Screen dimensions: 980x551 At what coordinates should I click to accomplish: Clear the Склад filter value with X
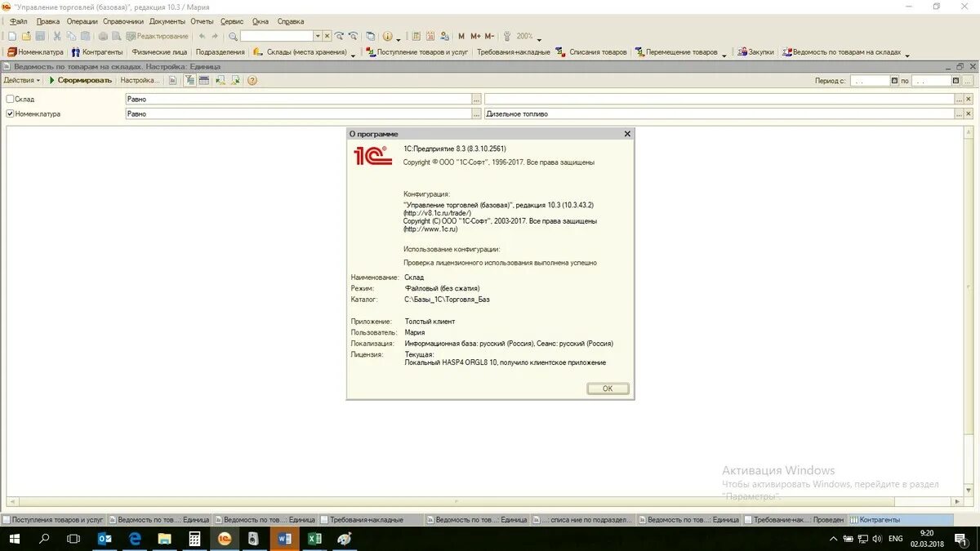[969, 99]
